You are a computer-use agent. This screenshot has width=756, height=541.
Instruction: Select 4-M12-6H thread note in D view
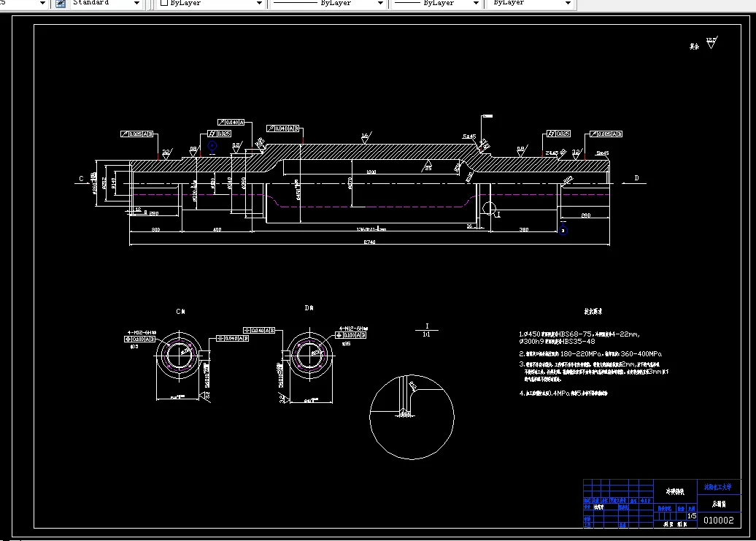pos(353,329)
